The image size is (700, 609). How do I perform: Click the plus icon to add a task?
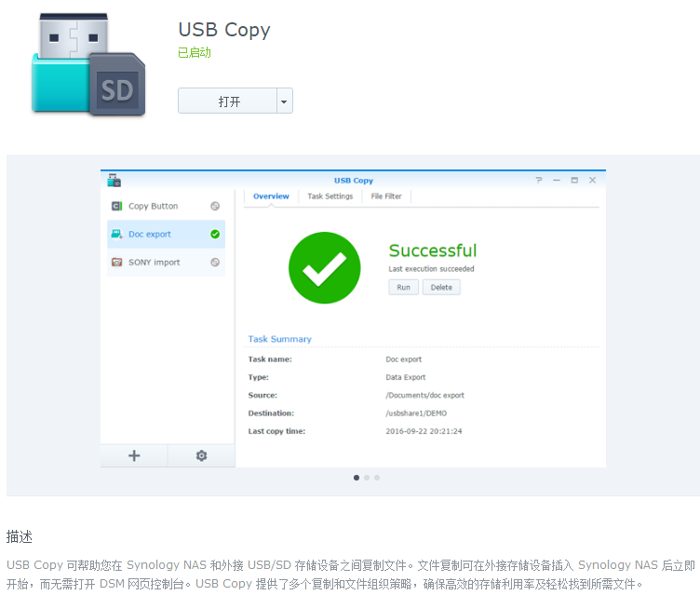[x=134, y=455]
